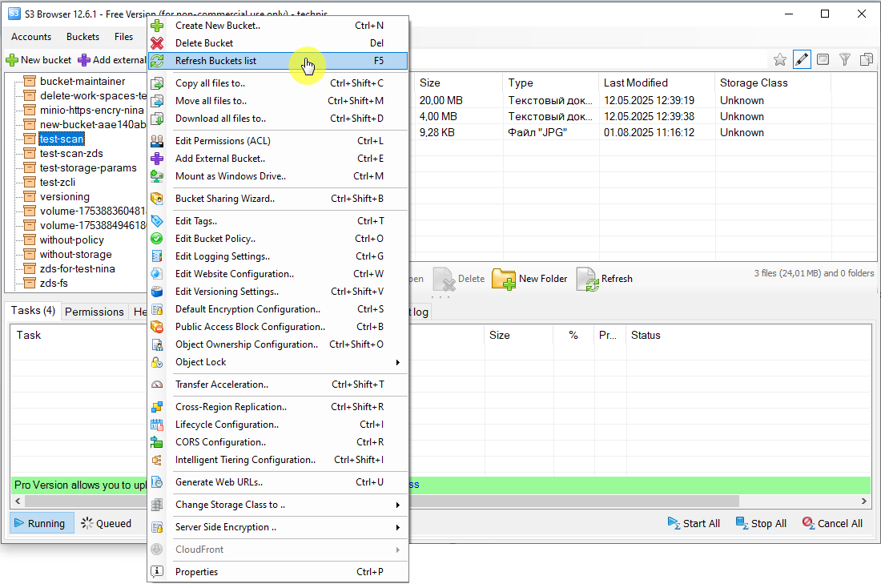Click the Edit Tags tag icon
The image size is (881, 588).
pyautogui.click(x=157, y=221)
